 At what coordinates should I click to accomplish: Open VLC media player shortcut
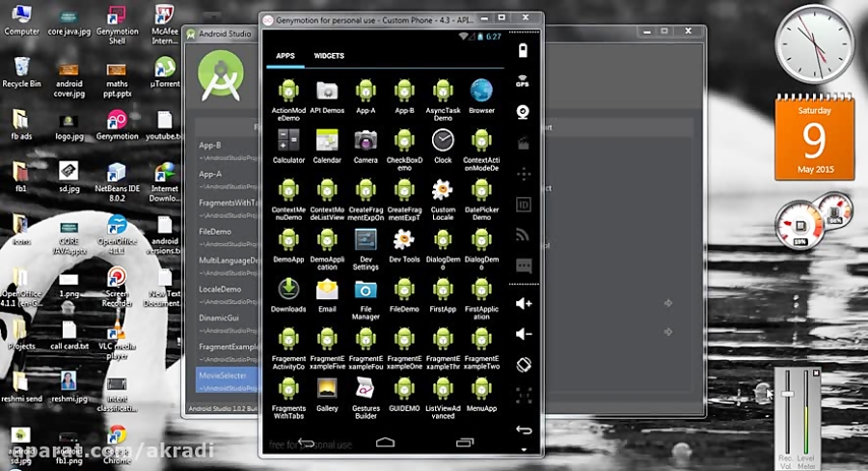coord(117,339)
